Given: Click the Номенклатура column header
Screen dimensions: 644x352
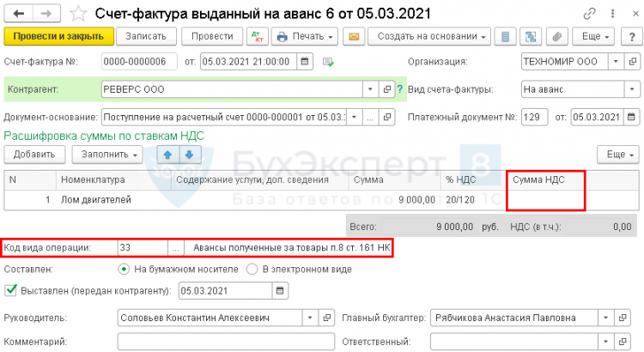Looking at the screenshot, I should 113,180.
